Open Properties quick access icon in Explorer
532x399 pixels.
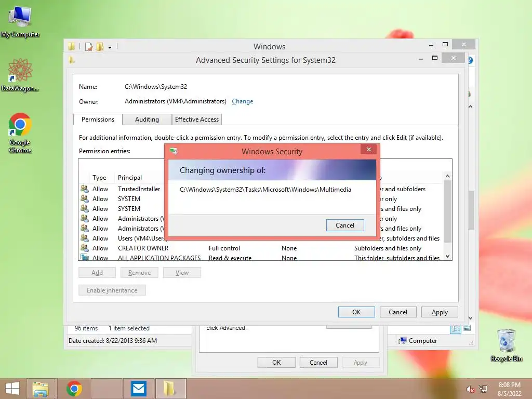click(89, 46)
